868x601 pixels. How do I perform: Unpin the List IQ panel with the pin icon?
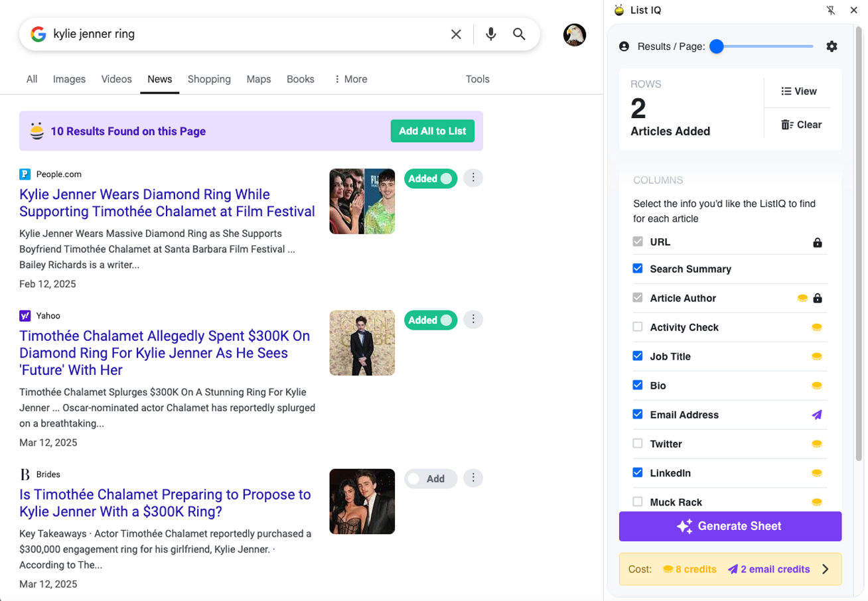coord(830,10)
